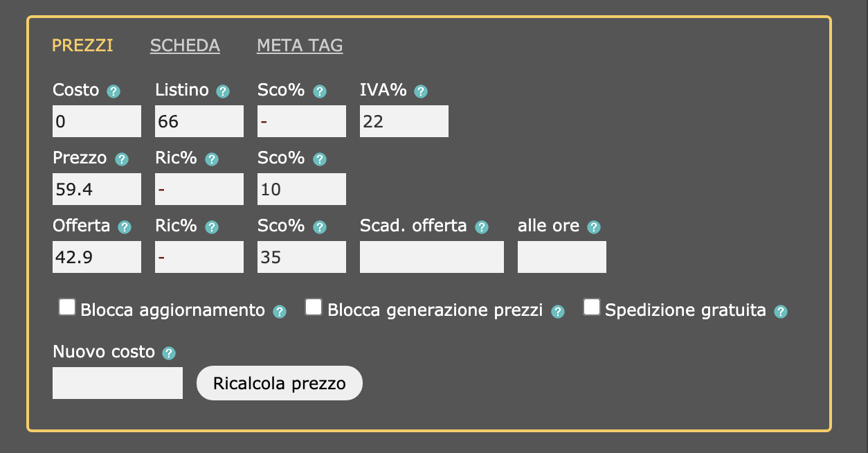The width and height of the screenshot is (868, 453).
Task: Open the META TAG tab
Action: point(300,46)
